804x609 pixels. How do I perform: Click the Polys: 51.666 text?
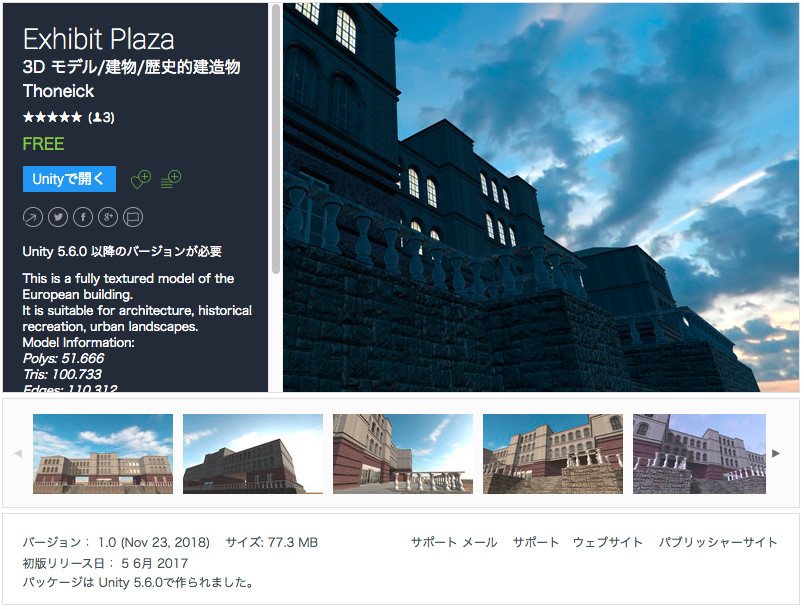point(64,358)
